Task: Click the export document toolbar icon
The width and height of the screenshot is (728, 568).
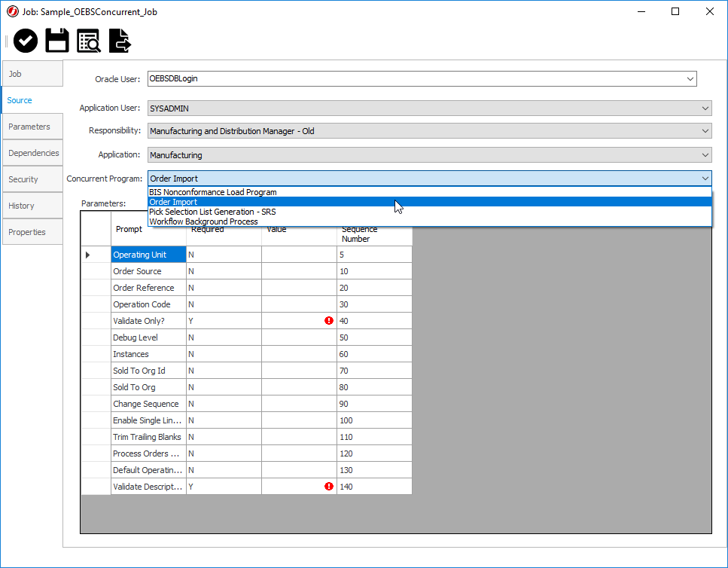Action: [120, 41]
